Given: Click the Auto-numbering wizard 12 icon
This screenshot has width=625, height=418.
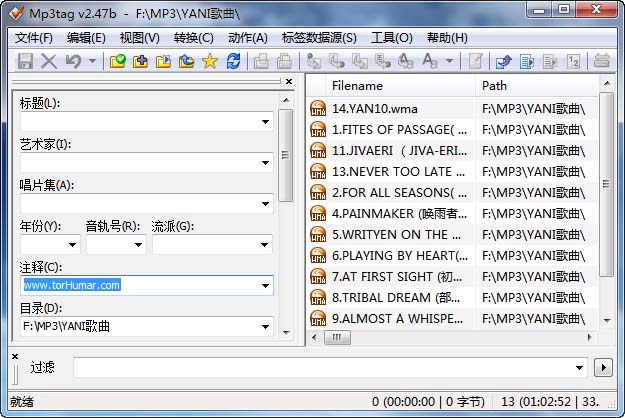Looking at the screenshot, I should pyautogui.click(x=573, y=61).
